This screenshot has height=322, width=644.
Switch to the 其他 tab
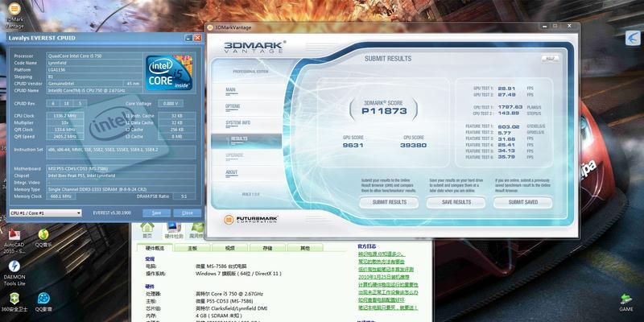click(x=305, y=248)
